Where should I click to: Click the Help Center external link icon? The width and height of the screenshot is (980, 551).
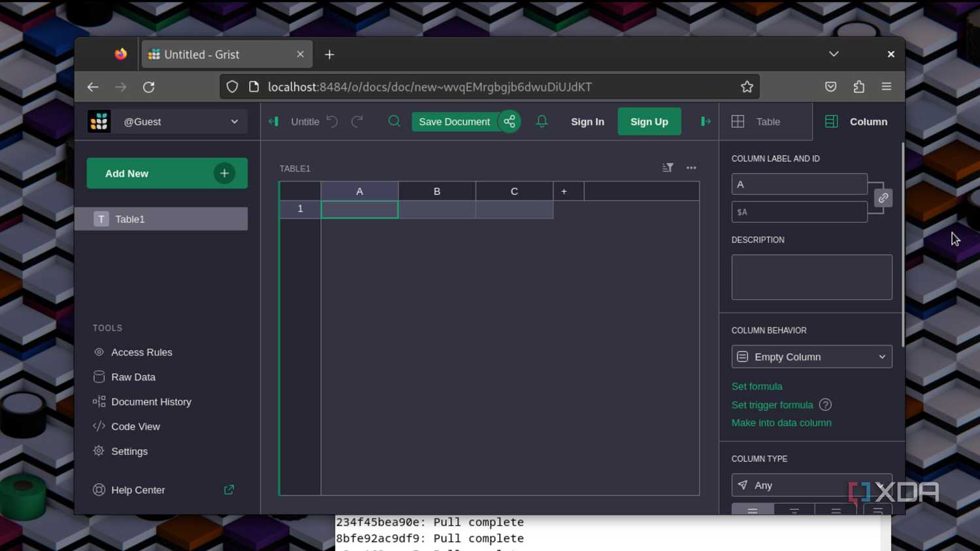(229, 490)
